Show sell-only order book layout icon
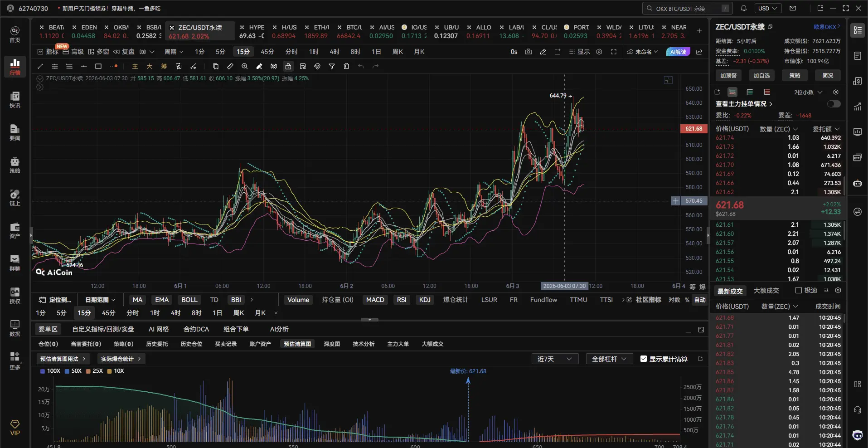Screen dimensions: 868x448 767,92
